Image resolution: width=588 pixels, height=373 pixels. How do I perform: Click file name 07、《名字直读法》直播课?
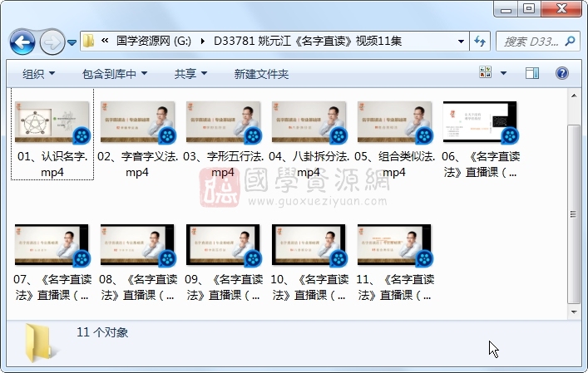point(52,287)
